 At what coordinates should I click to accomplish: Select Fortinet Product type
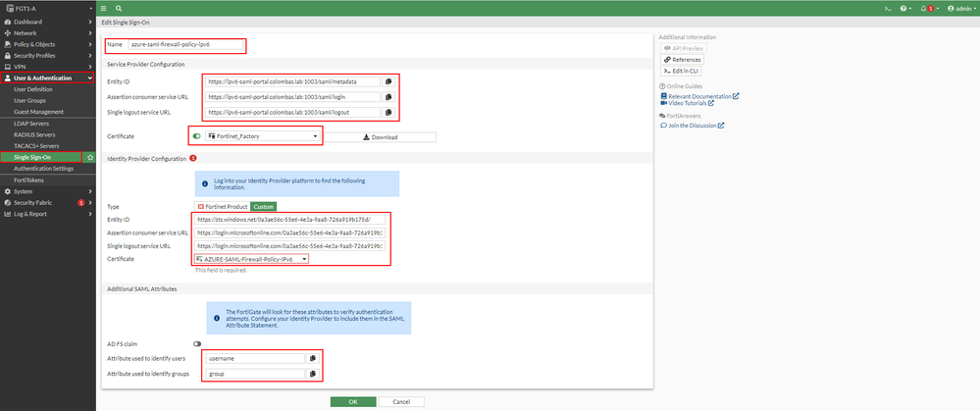point(222,206)
